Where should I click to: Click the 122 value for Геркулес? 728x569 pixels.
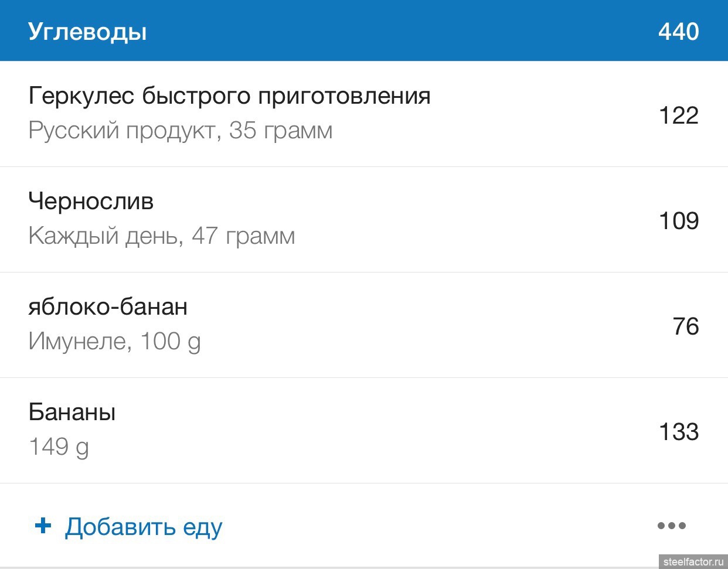pyautogui.click(x=678, y=115)
